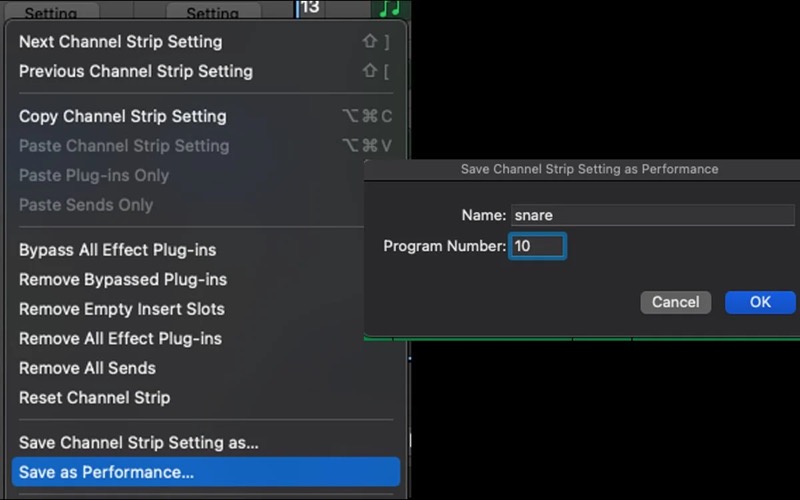The height and width of the screenshot is (500, 800).
Task: Confirm with the OK button
Action: pos(760,302)
